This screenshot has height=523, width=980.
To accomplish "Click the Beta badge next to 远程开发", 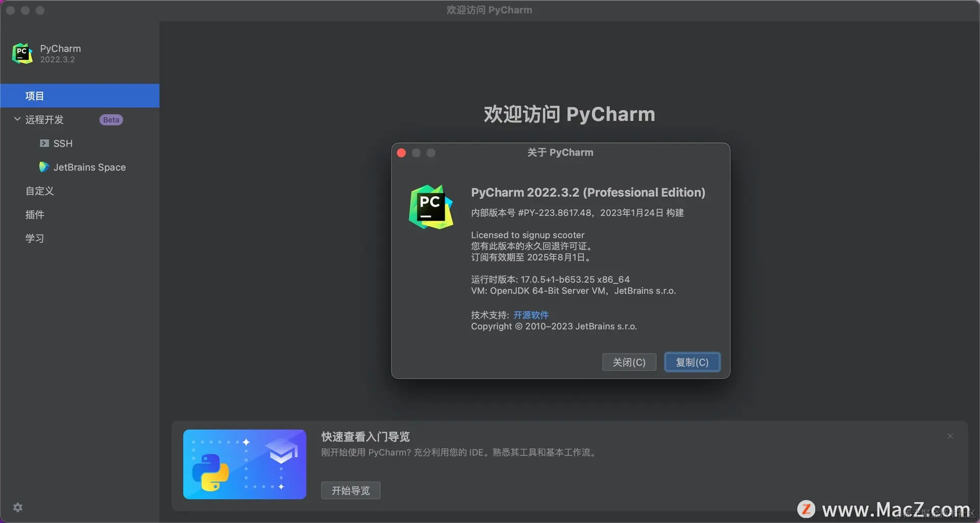I will pyautogui.click(x=111, y=120).
